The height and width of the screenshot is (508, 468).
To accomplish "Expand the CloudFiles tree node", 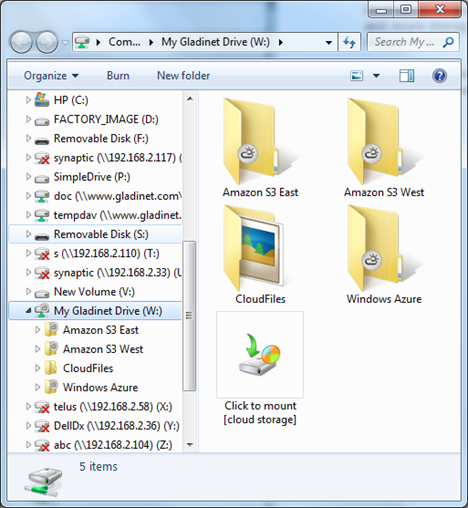I will point(38,368).
